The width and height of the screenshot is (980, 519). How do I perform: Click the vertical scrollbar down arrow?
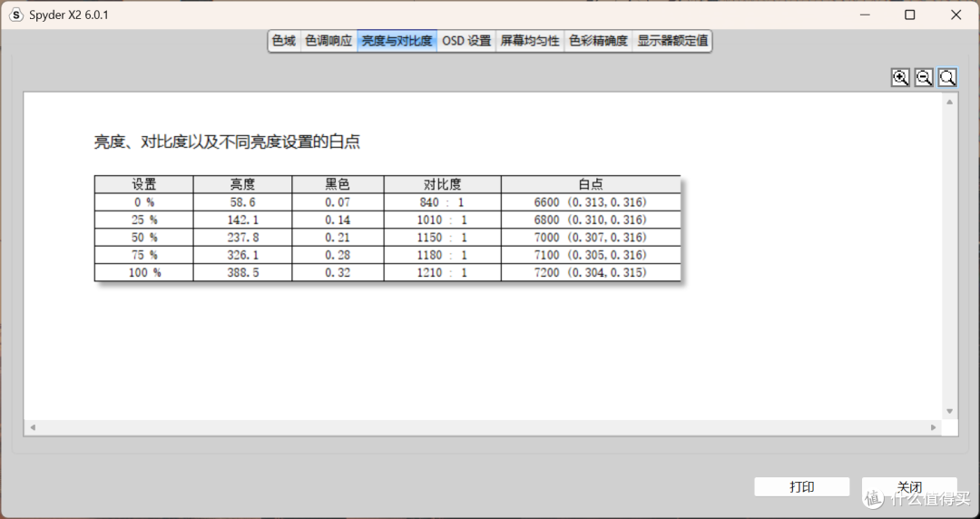click(x=949, y=411)
